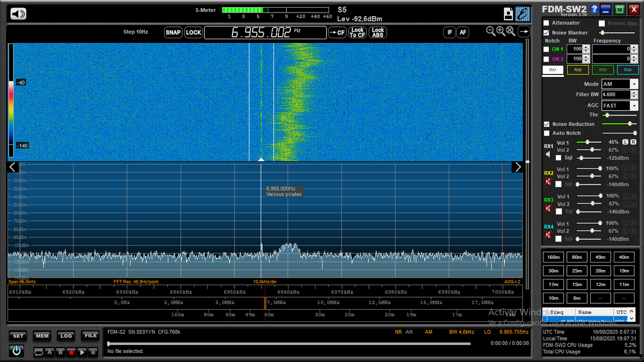Viewport: 644px width, 362px height.
Task: Disable the Noise Blanker checkbox
Action: [546, 33]
